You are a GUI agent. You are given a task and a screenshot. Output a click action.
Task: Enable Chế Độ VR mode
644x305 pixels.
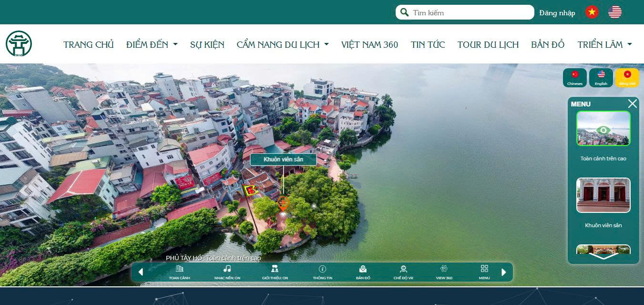(x=403, y=272)
